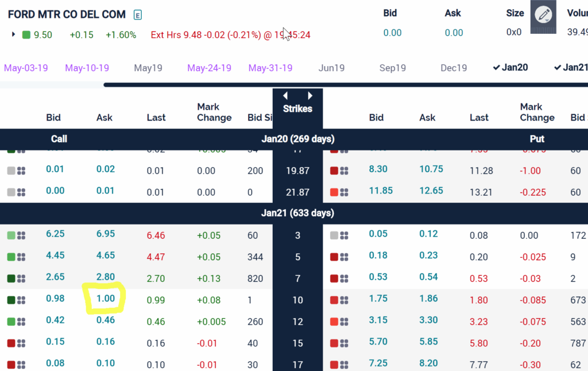This screenshot has width=588, height=371.
Task: Click grid icon in 19.87 strike put row
Action: tap(345, 171)
